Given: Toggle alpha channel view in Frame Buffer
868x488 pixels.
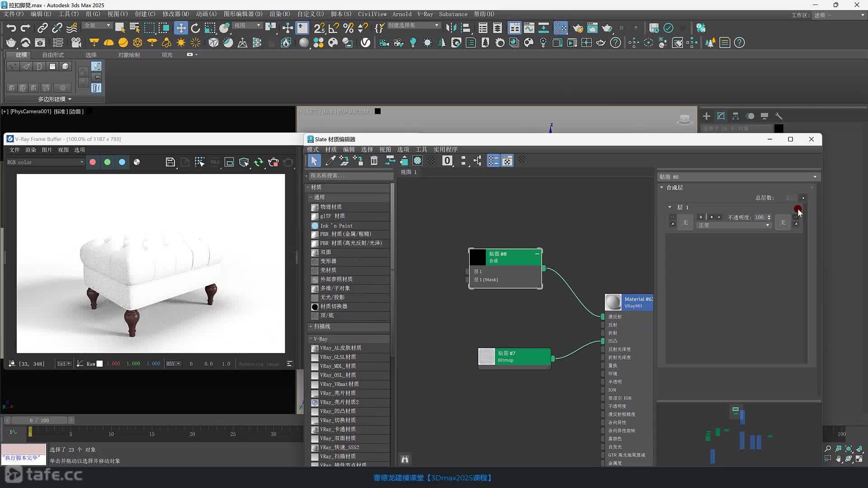Looking at the screenshot, I should [137, 162].
